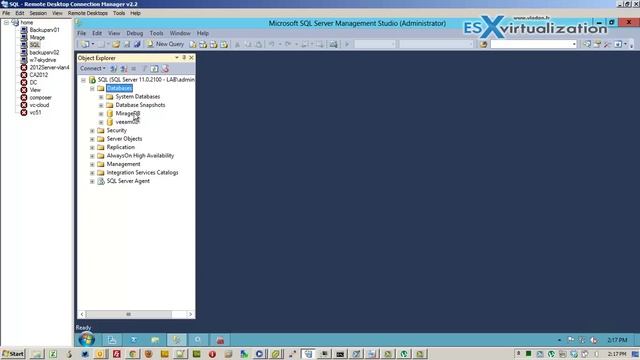Expand the Database Snapshots folder
Screen dimensions: 640x360
[101, 105]
